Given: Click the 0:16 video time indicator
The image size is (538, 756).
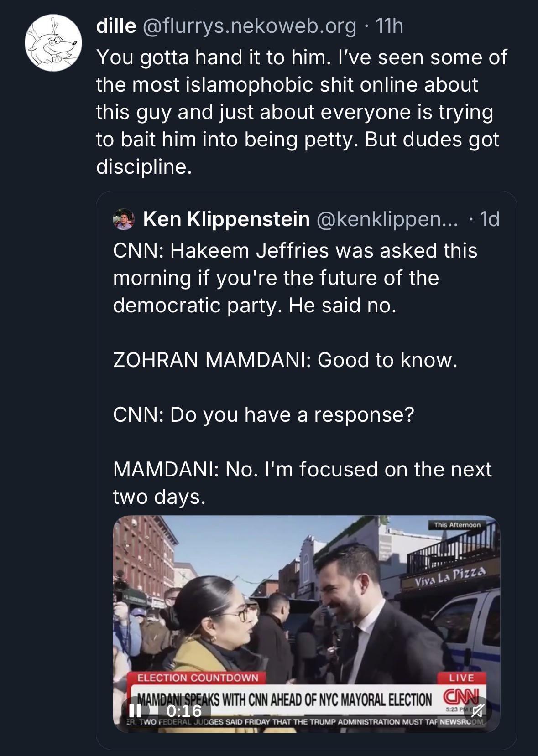Looking at the screenshot, I should (184, 710).
